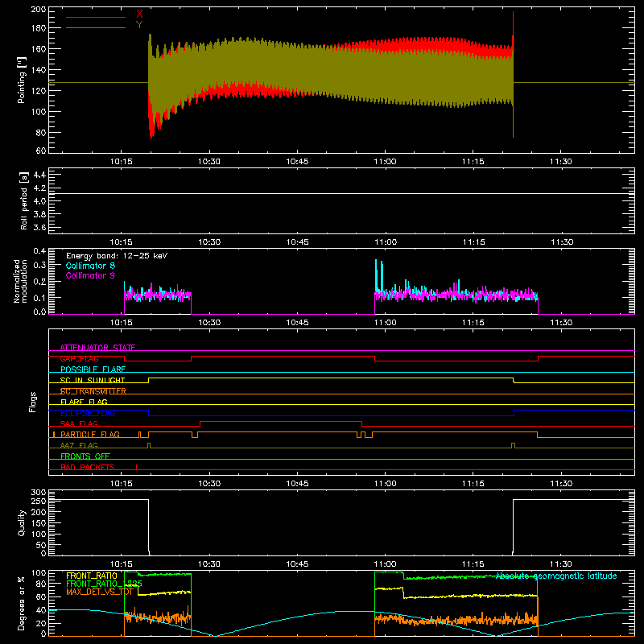This screenshot has width=644, height=644.
Task: Click the POSSIBLE_FLARE label
Action: (x=93, y=369)
